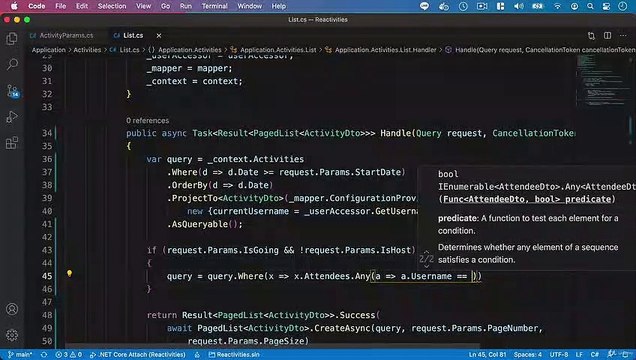The height and width of the screenshot is (360, 636).
Task: Click the List.cs breadcrumb item
Action: [125, 50]
